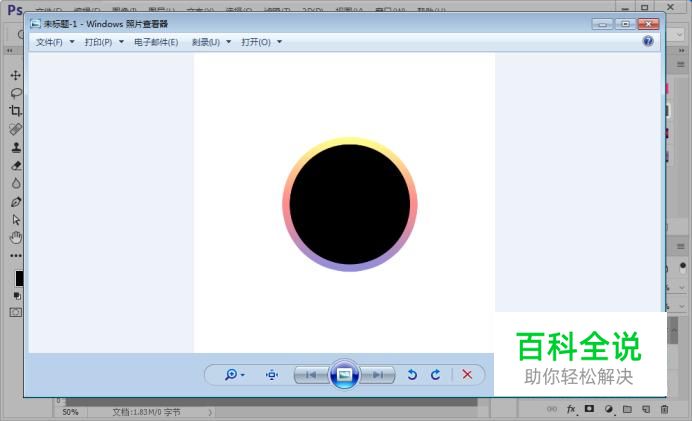The image size is (692, 421).
Task: Click the 文档:1.83M/0 字节 status text
Action: pyautogui.click(x=146, y=412)
